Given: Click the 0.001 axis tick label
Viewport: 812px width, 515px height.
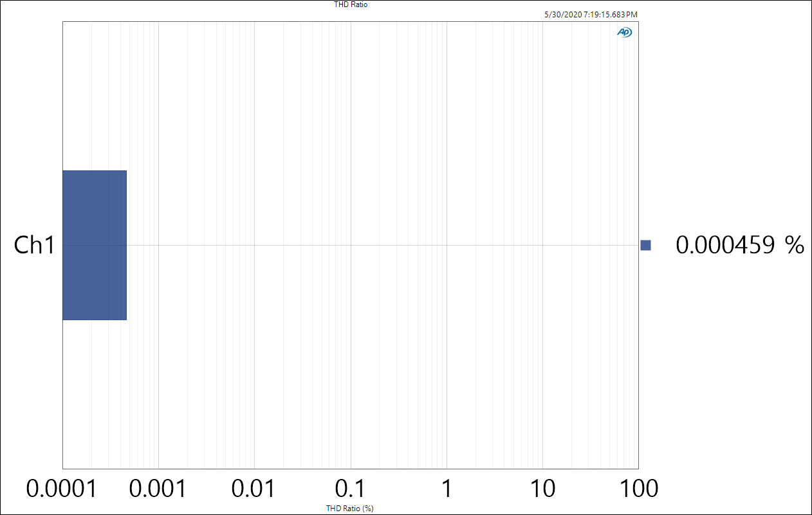Looking at the screenshot, I should pyautogui.click(x=158, y=489).
